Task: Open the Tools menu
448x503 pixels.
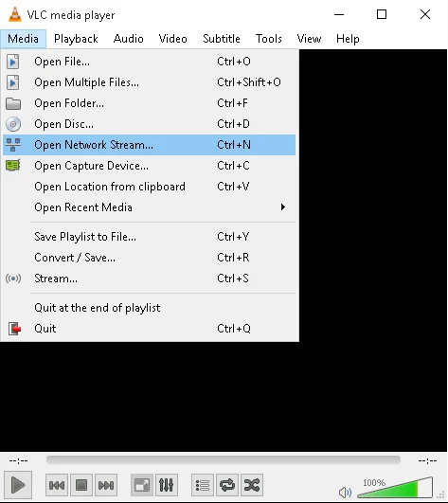Action: click(269, 39)
